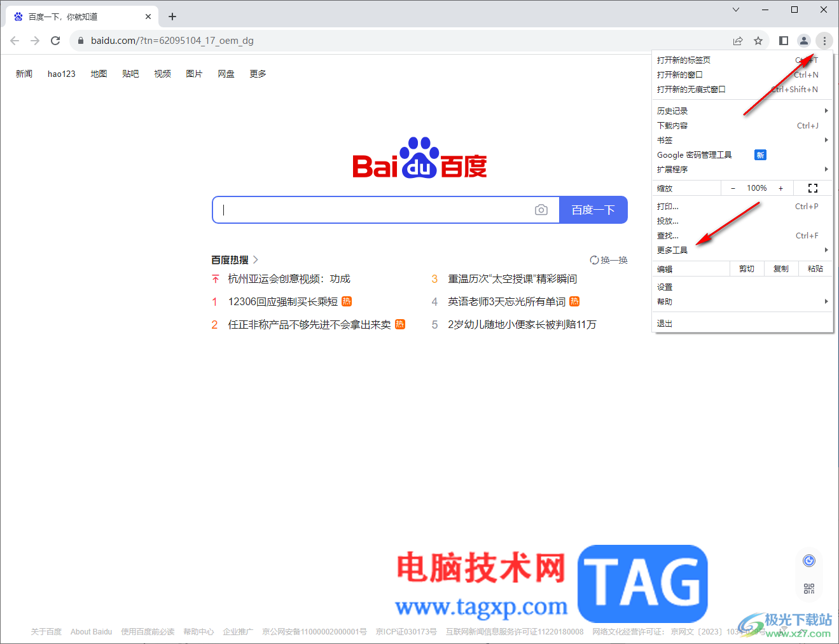Decrease zoom with the minus button
The image size is (839, 644).
pos(733,188)
